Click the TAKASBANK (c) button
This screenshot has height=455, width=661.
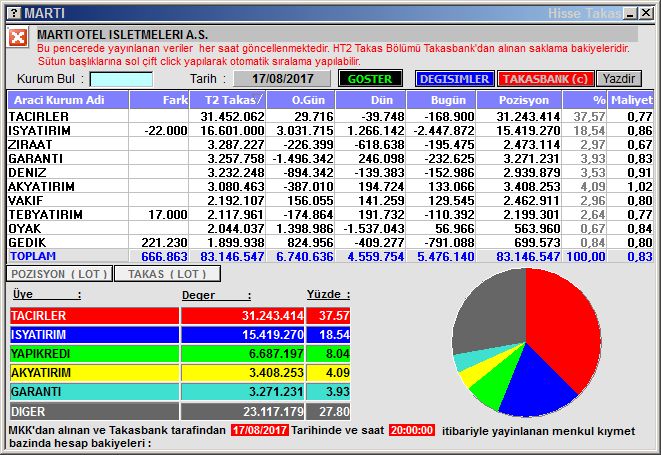545,79
